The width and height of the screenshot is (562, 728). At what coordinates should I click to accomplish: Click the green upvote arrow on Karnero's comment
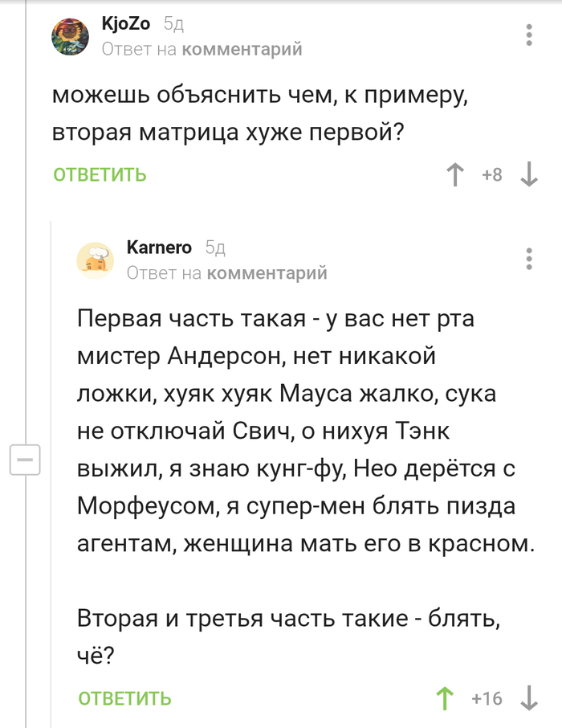pos(445,698)
